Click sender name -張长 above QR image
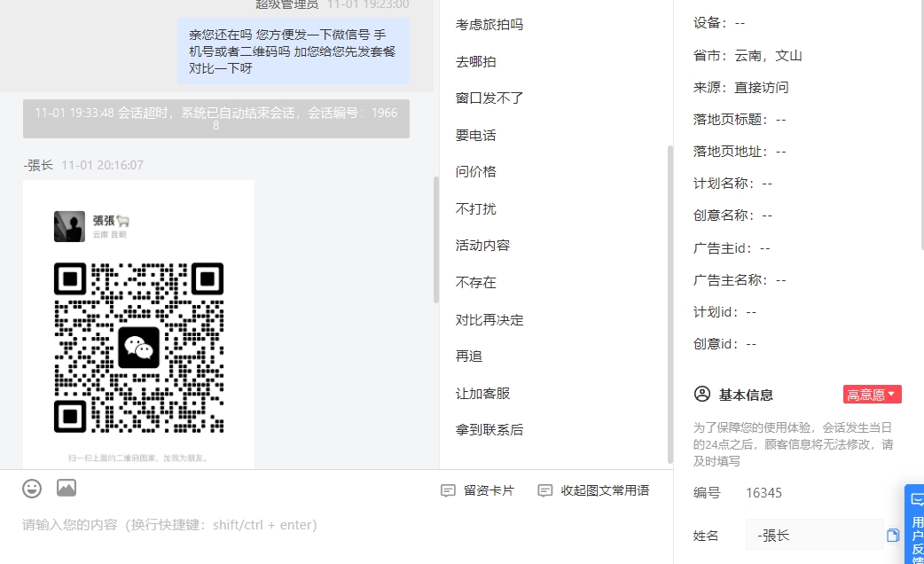 39,165
